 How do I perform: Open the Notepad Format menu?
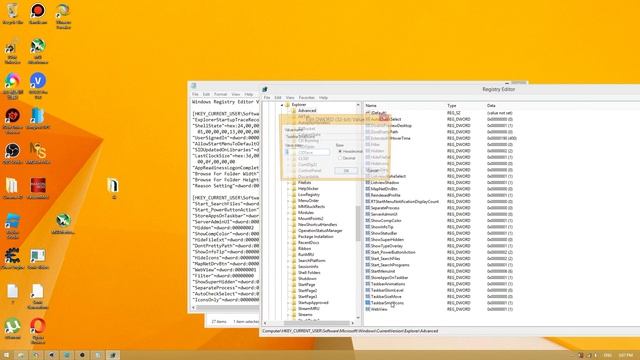220,94
